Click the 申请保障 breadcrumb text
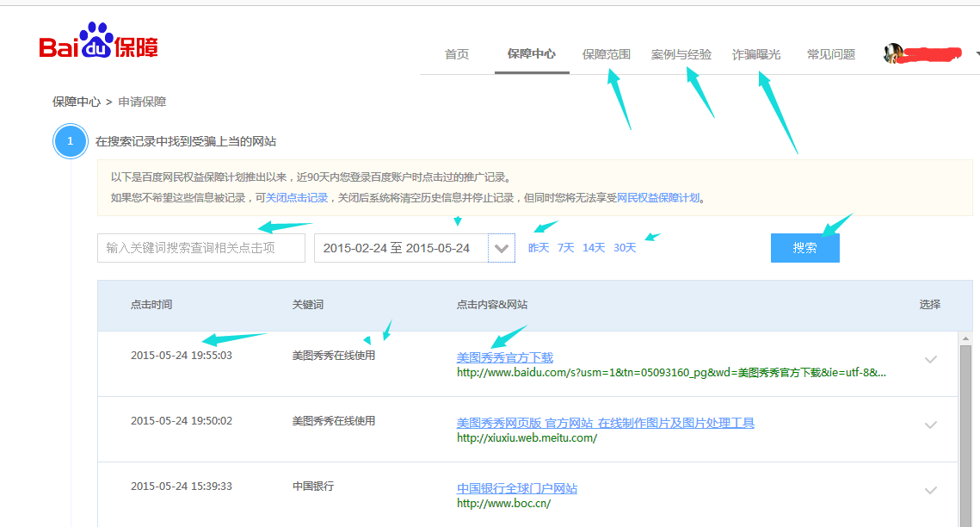980x527 pixels. (142, 102)
